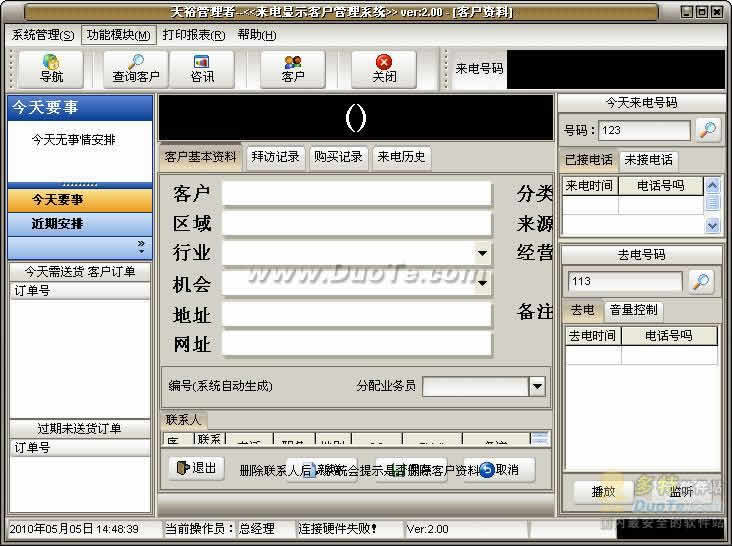Click the 今天无事情安排 text
Screen dimensions: 732x546
tap(73, 140)
